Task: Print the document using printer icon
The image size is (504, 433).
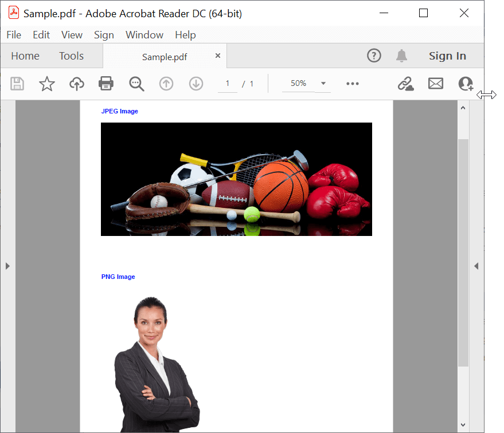Action: [x=106, y=84]
